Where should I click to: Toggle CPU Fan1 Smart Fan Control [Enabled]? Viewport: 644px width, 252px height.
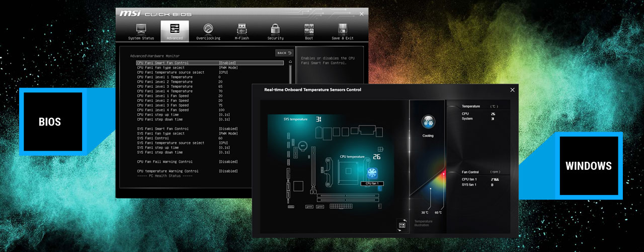[x=210, y=63]
